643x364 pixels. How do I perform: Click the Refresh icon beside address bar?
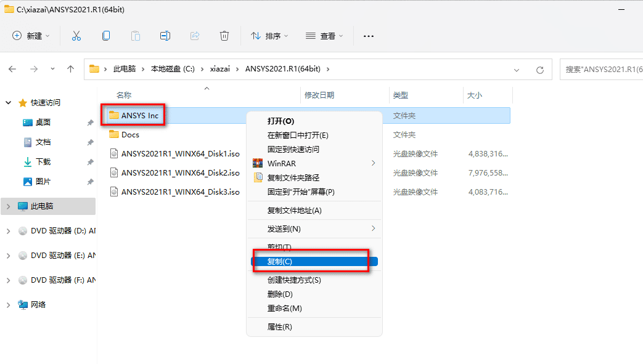(x=540, y=70)
